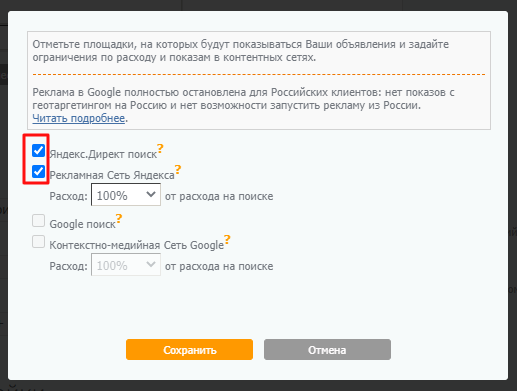Screen dimensions: 517x391
Task: Click the Яндекс.Директ поиск label text
Action: click(103, 154)
